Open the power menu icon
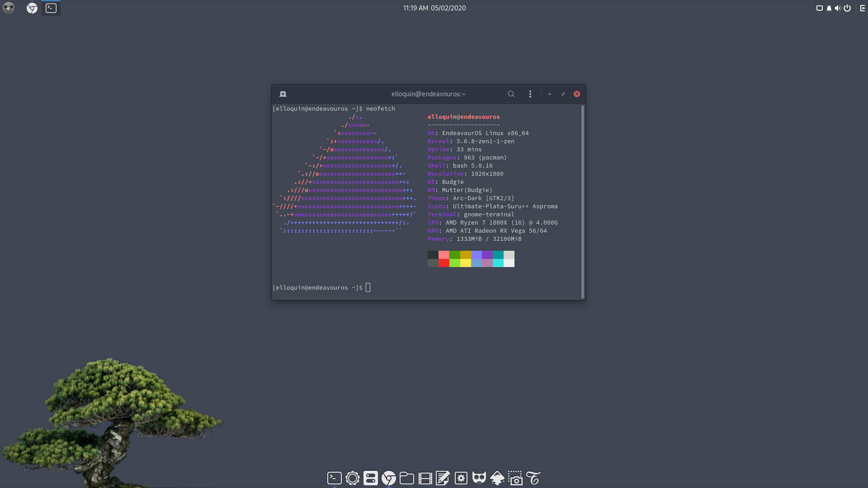The height and width of the screenshot is (488, 868). coord(847,8)
